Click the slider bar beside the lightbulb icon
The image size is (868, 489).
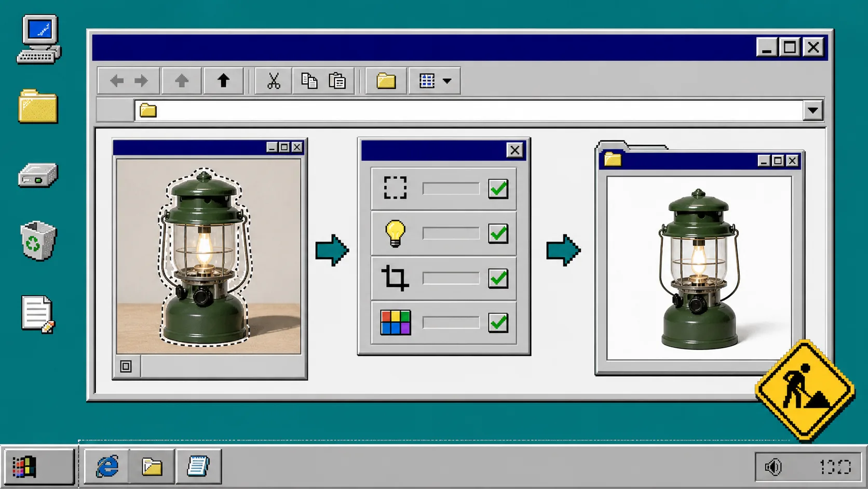(451, 233)
